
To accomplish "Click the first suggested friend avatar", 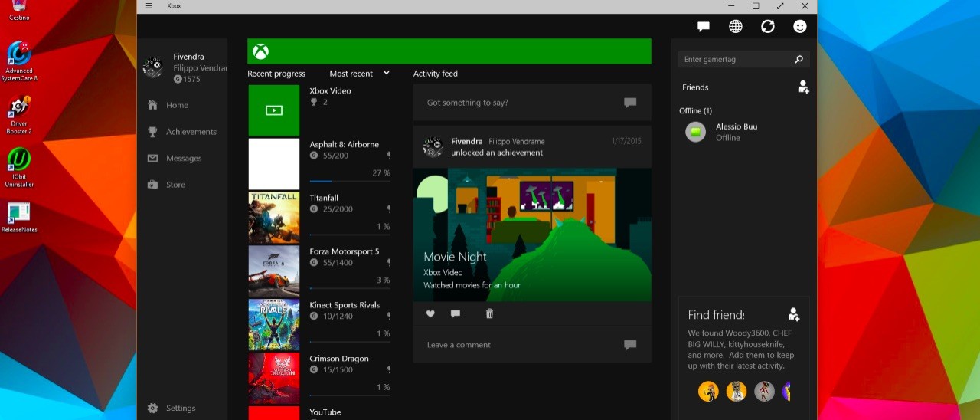I will pyautogui.click(x=708, y=391).
